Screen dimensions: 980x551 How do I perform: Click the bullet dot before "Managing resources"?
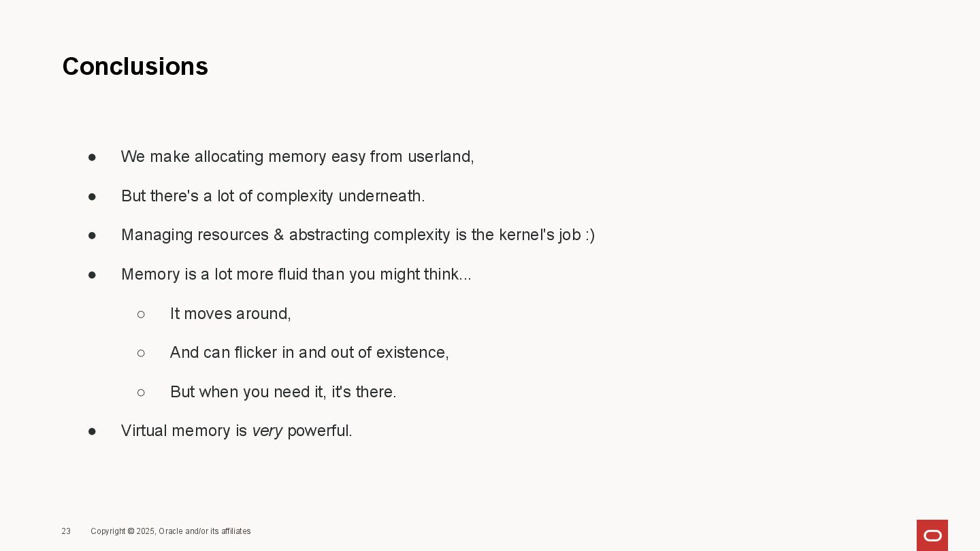pyautogui.click(x=92, y=235)
